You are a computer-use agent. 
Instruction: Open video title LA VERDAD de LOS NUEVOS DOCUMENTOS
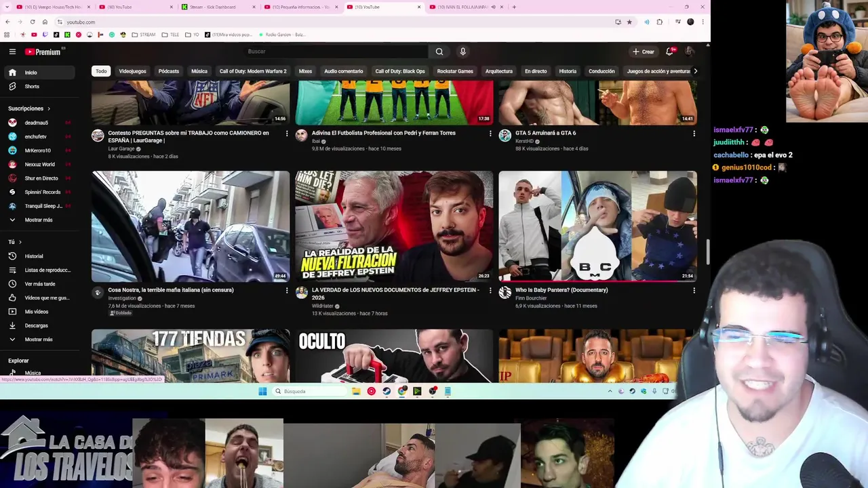click(x=395, y=293)
